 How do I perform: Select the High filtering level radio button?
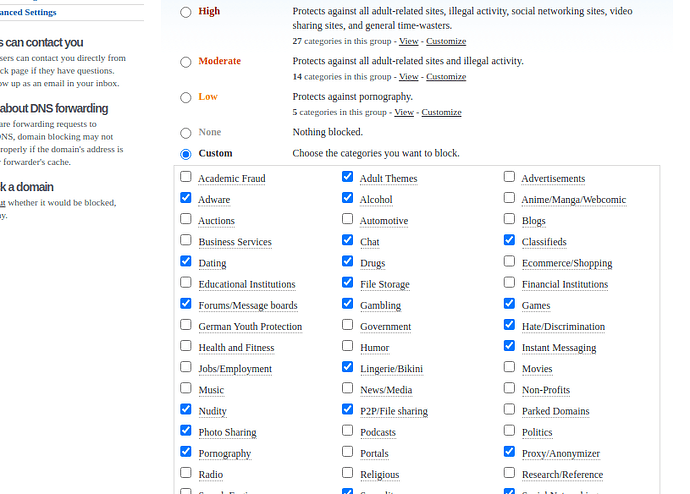pyautogui.click(x=186, y=12)
